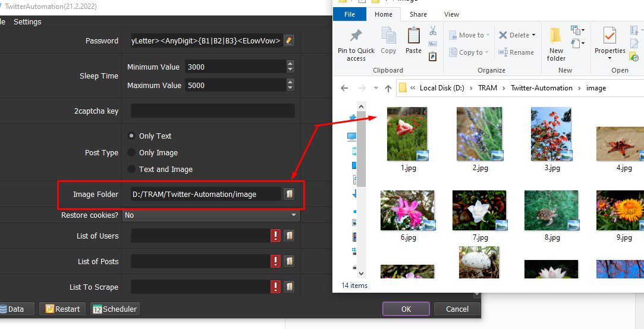Select the white mushroom thumbnail
The image size is (644, 329).
(479, 262)
